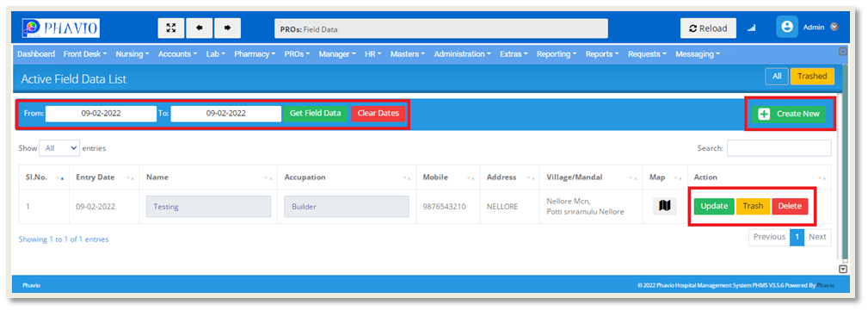Open the Administration menu

pos(463,53)
